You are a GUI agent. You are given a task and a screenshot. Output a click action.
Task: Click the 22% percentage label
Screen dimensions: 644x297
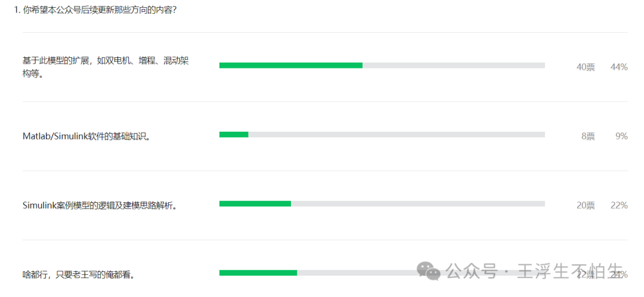tap(619, 206)
